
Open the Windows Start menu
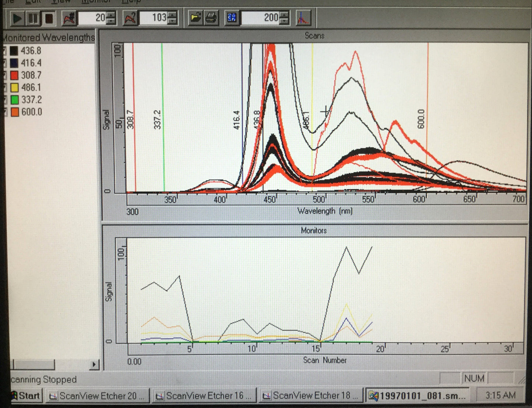(26, 396)
